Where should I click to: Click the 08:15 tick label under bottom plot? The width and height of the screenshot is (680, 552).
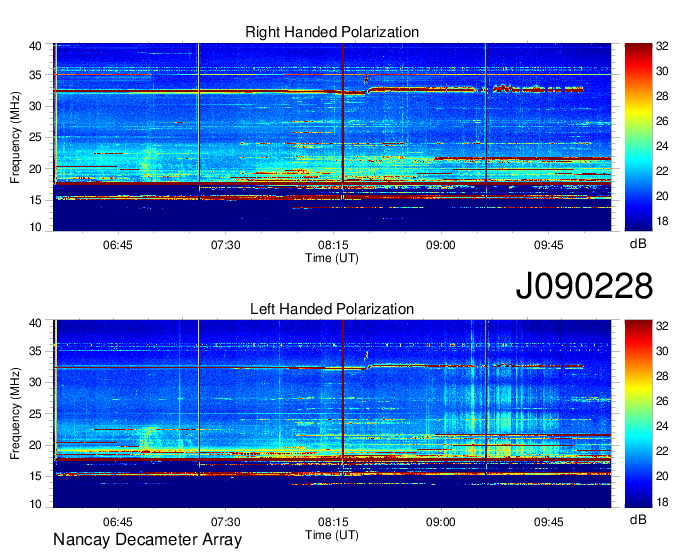pos(333,522)
